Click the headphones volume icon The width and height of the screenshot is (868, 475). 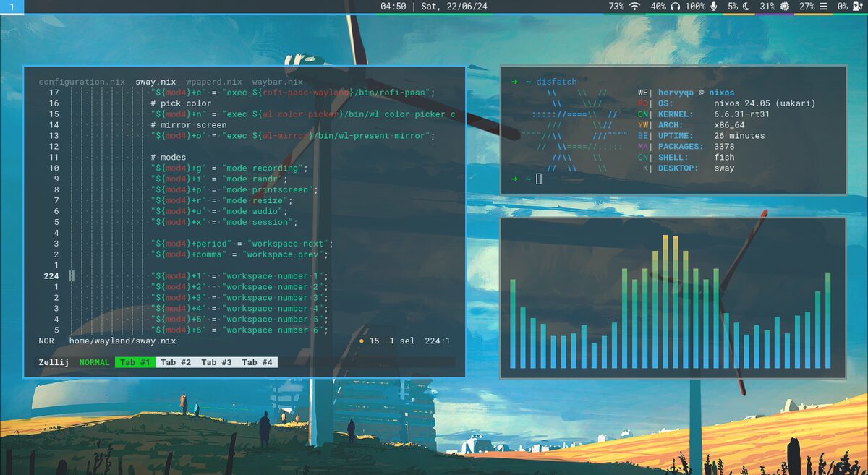tap(676, 7)
